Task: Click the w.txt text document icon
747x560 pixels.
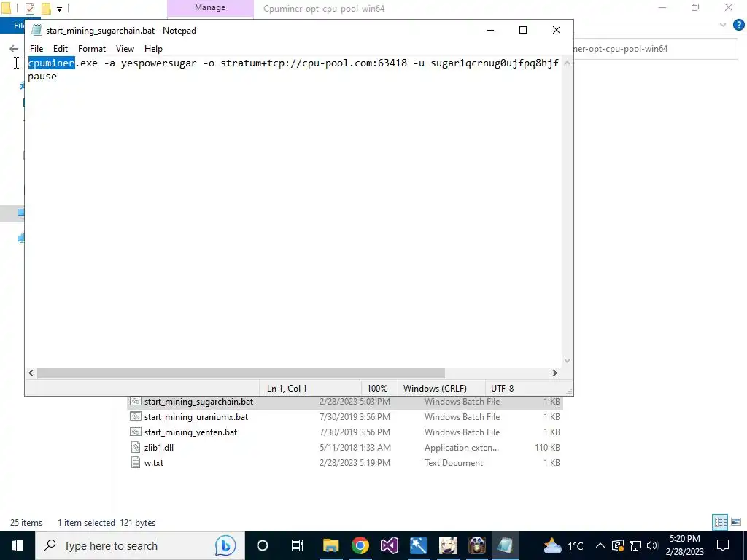Action: 136,462
